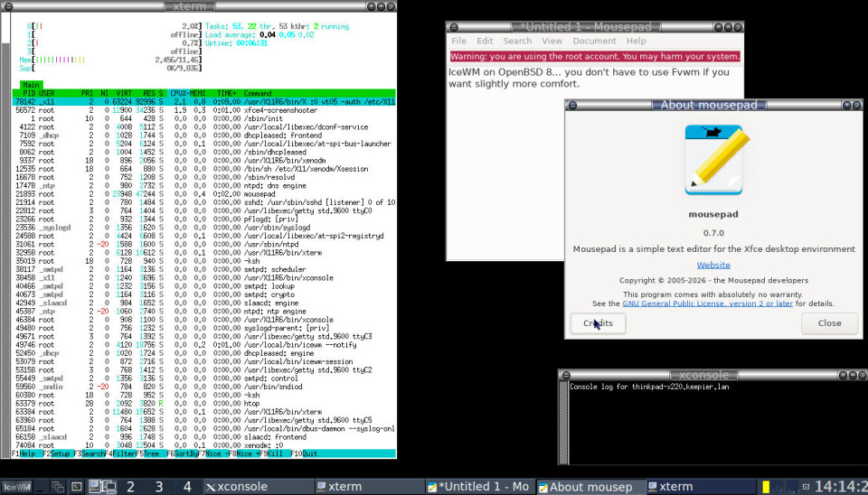Click the mail envelope tray icon
Viewport: 868px width, 495px height.
tap(806, 487)
